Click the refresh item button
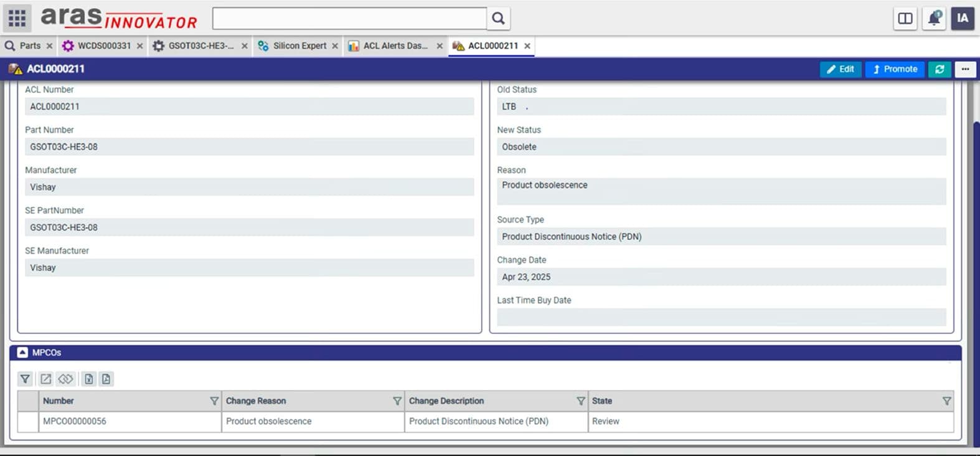 (x=940, y=69)
